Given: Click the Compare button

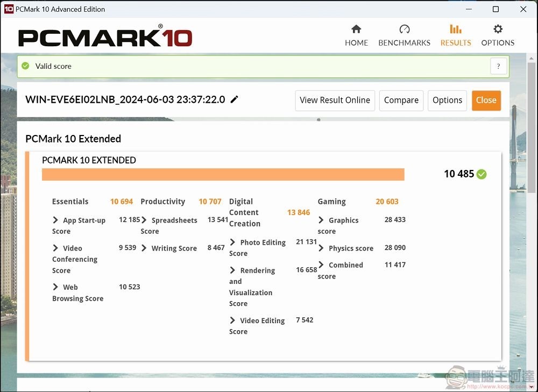Looking at the screenshot, I should [x=401, y=101].
